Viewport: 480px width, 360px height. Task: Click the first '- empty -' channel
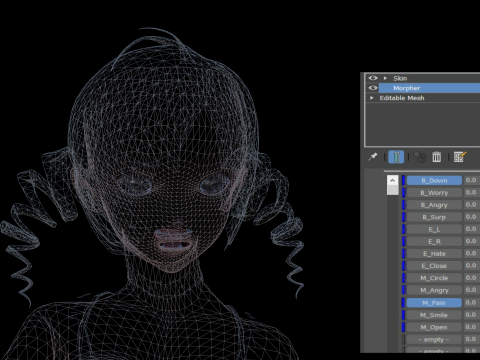point(434,339)
